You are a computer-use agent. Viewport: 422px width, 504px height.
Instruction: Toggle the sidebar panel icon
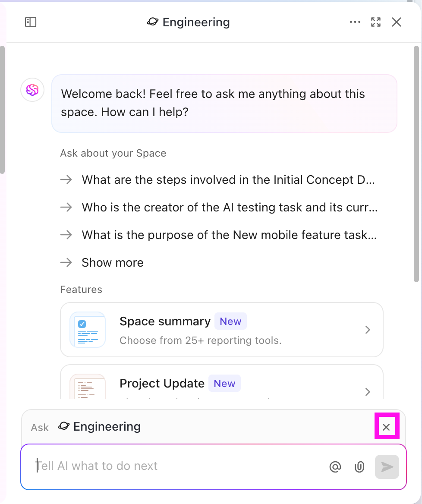[x=31, y=22]
